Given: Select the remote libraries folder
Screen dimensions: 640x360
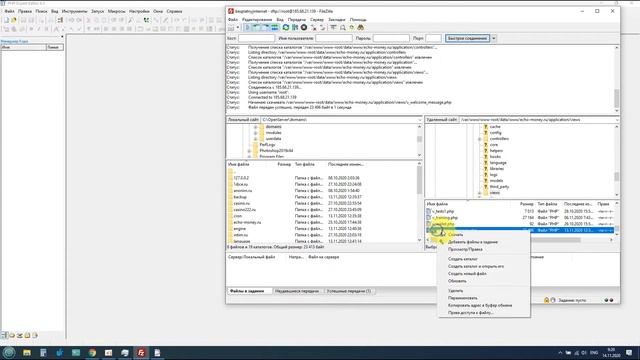Looking at the screenshot, I should pyautogui.click(x=497, y=169).
